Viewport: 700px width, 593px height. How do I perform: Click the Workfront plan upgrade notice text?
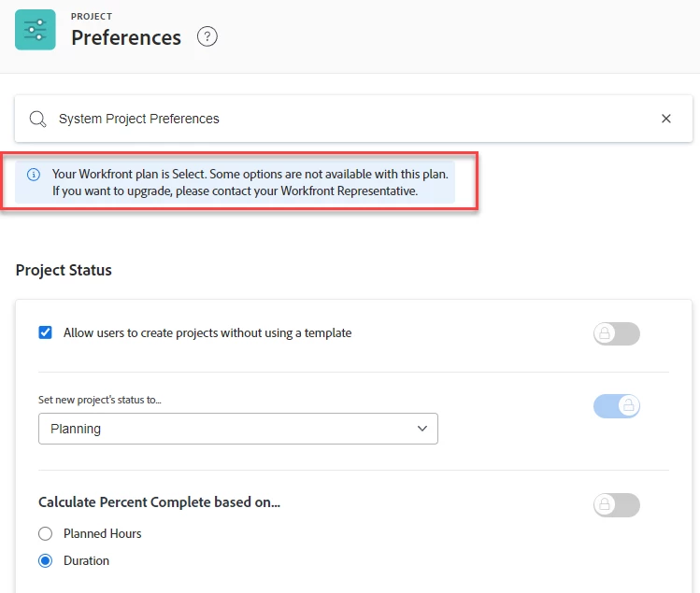(250, 182)
